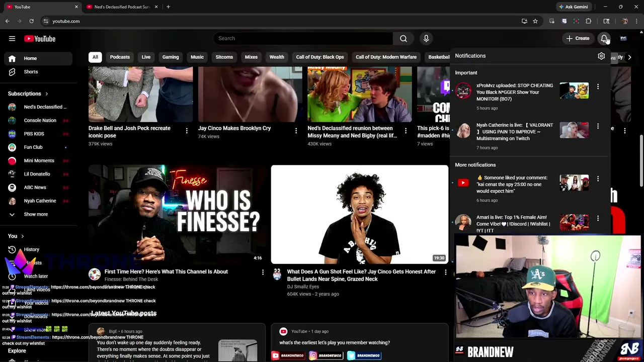Select the Sitcoms filter chip
The height and width of the screenshot is (362, 644).
pos(224,57)
